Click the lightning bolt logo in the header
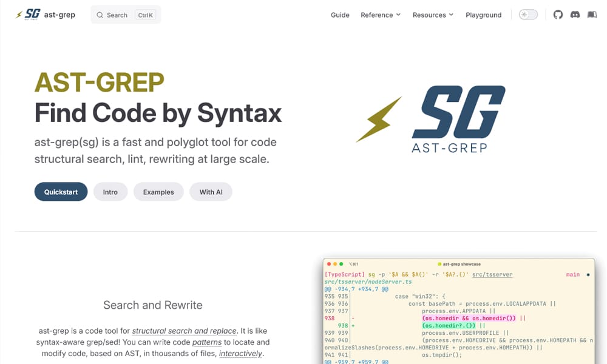Viewport: 607px width, 364px height. click(x=18, y=14)
